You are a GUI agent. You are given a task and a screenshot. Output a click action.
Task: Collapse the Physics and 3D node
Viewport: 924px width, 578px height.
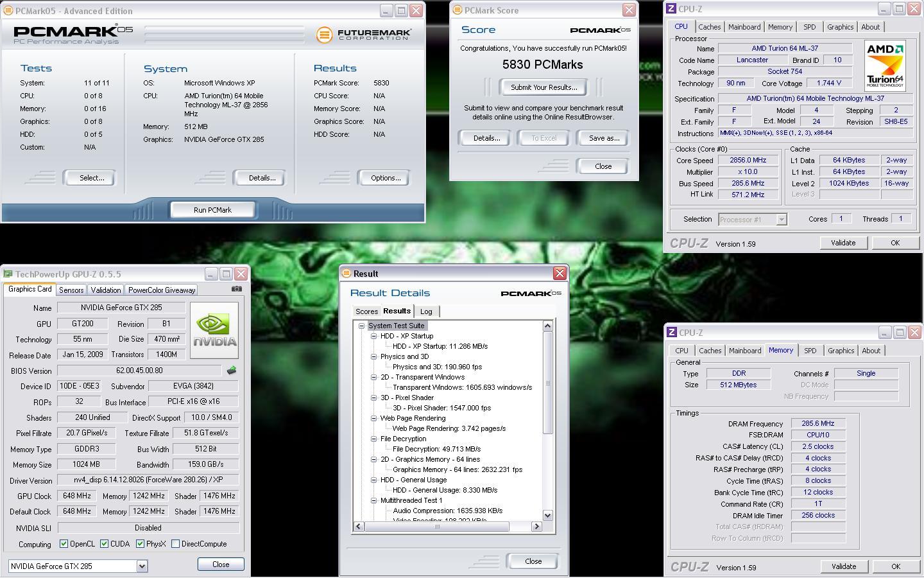373,356
